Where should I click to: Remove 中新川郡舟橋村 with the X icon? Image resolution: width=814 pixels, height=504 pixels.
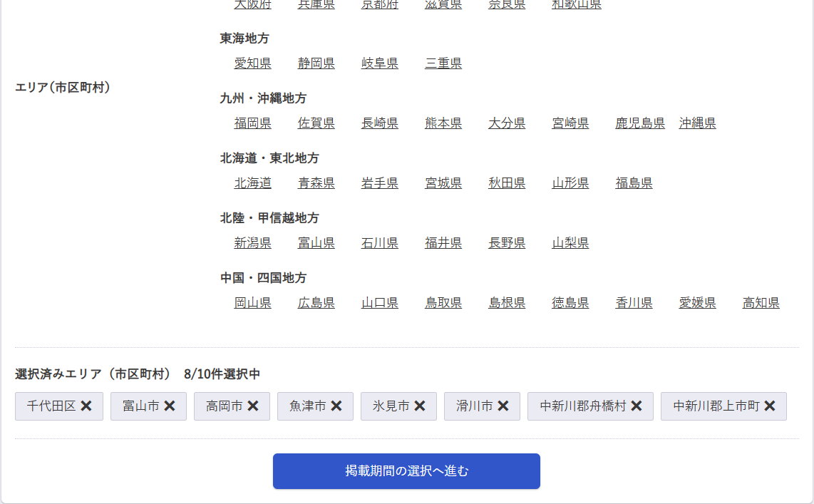coord(637,406)
